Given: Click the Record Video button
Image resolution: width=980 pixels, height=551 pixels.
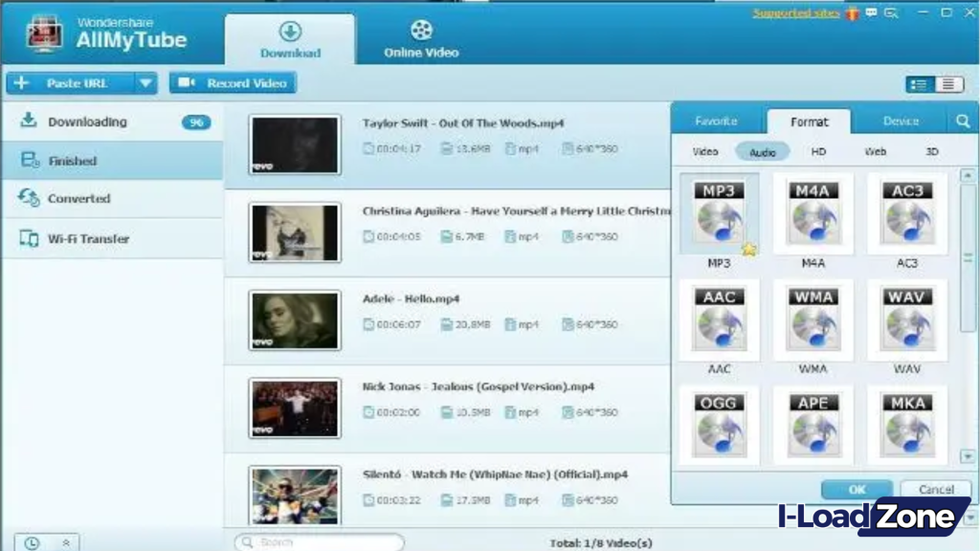Looking at the screenshot, I should point(233,83).
